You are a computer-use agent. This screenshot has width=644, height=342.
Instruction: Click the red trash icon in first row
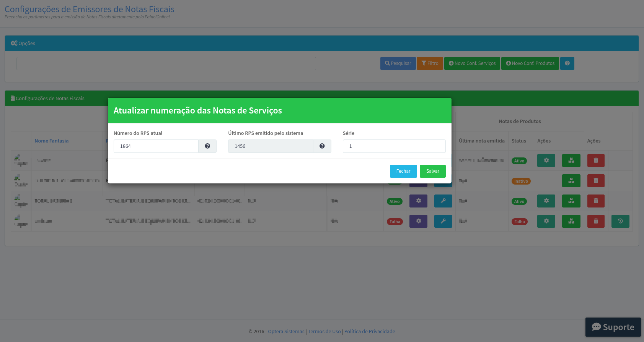596,160
